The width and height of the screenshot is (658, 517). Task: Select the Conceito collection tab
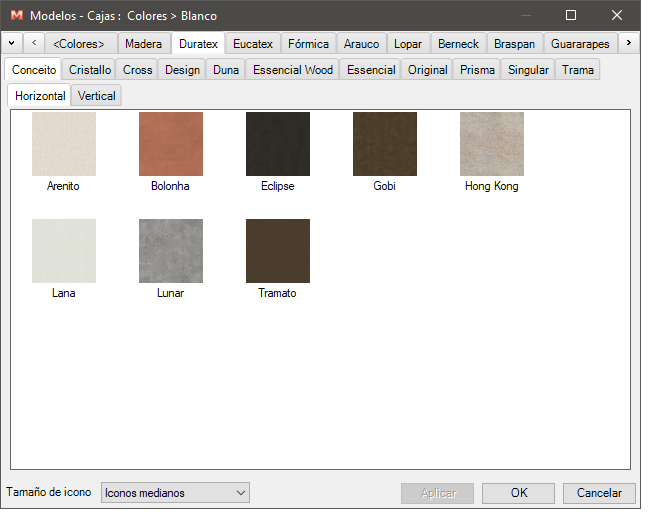click(34, 70)
